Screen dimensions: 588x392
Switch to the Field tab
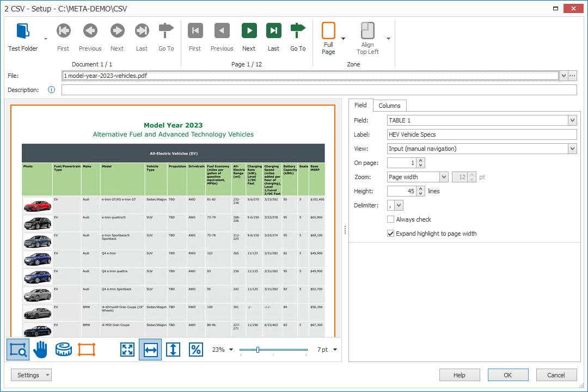coord(361,105)
